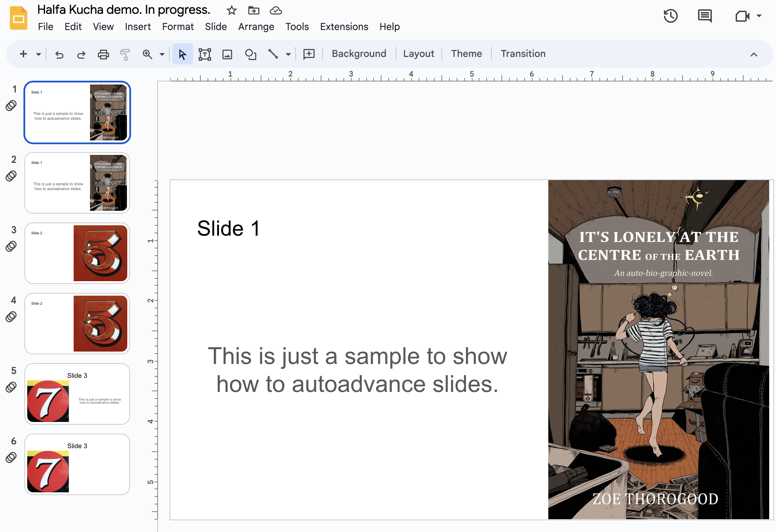Image resolution: width=776 pixels, height=532 pixels.
Task: Open the Arrange menu
Action: [x=256, y=27]
